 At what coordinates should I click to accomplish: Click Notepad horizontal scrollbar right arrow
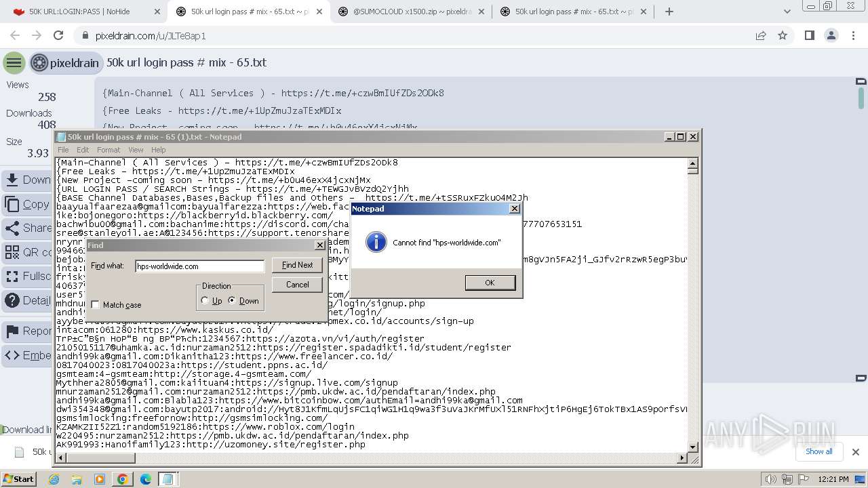[683, 458]
